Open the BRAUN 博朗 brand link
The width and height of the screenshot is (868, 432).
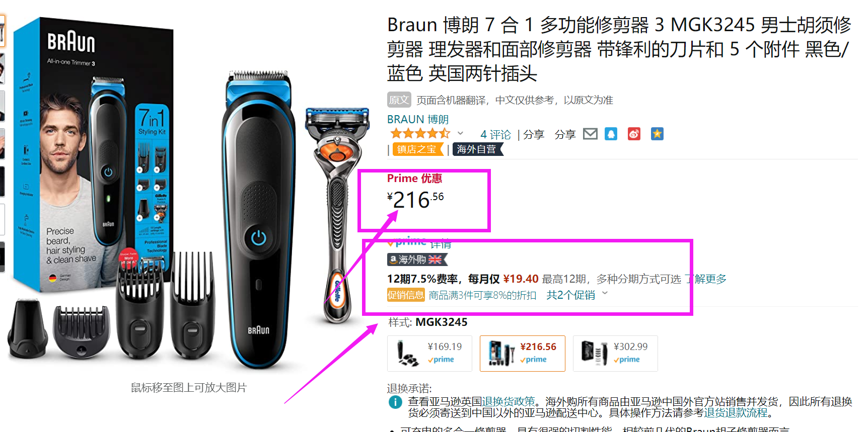point(417,119)
